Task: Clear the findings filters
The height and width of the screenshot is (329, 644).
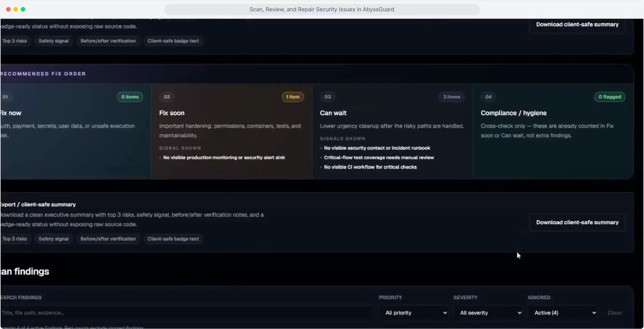Action: pos(614,313)
